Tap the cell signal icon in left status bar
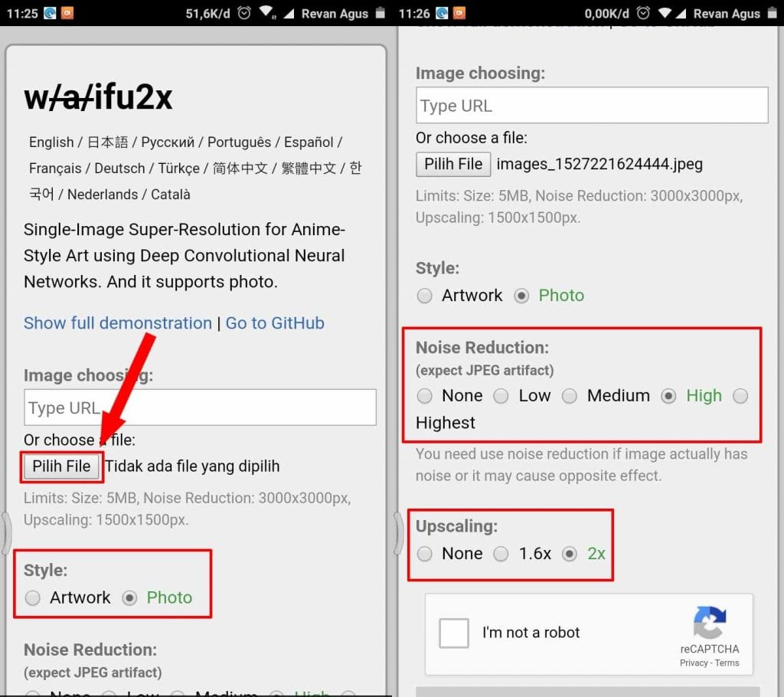This screenshot has width=784, height=697. click(289, 14)
